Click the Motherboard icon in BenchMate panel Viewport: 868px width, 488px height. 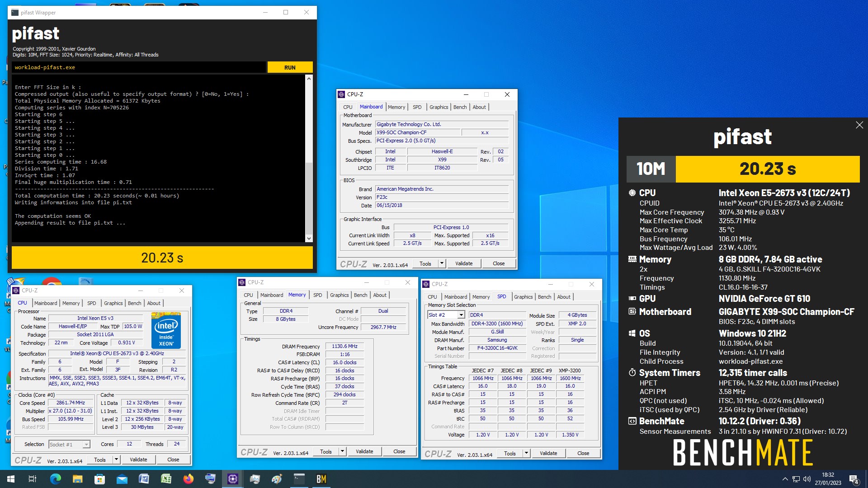(x=632, y=312)
